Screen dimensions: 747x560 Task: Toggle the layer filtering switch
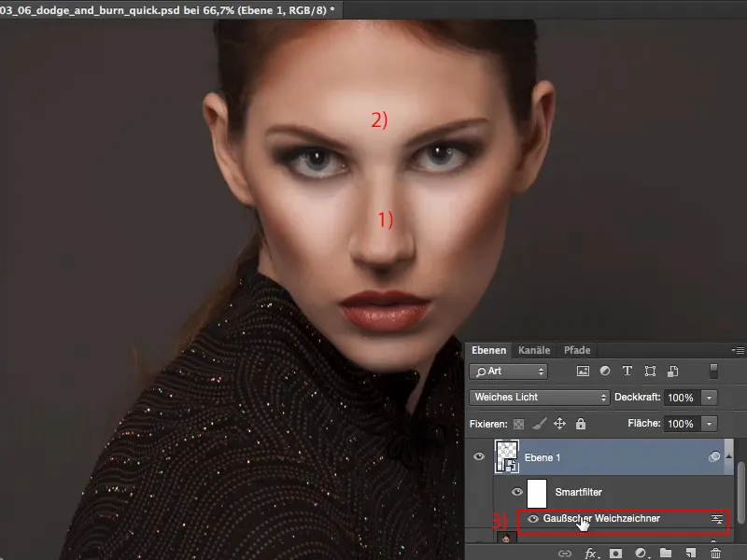pos(714,371)
